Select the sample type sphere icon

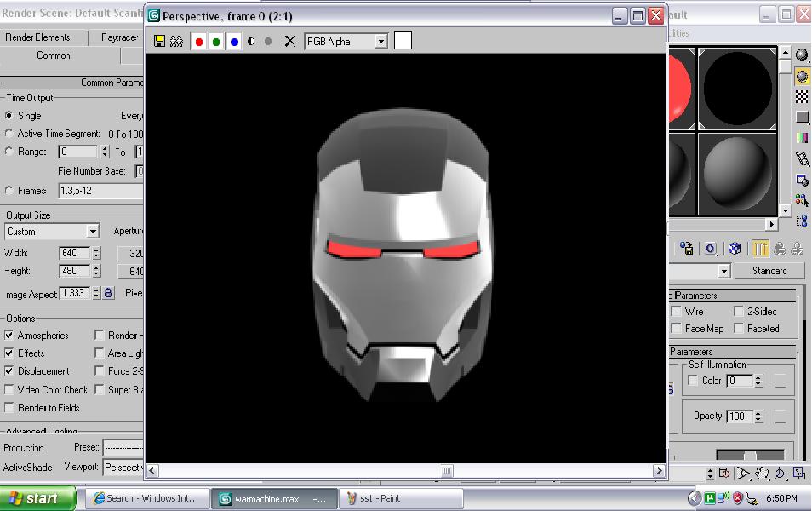pos(802,55)
